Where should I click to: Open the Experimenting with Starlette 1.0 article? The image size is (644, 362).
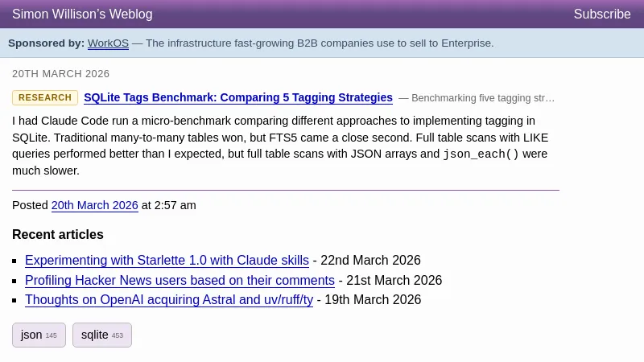pyautogui.click(x=167, y=261)
